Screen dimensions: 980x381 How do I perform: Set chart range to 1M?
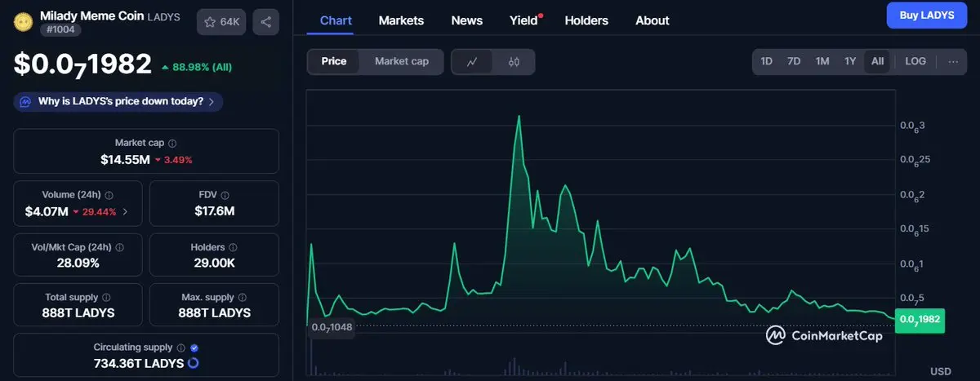[x=822, y=61]
